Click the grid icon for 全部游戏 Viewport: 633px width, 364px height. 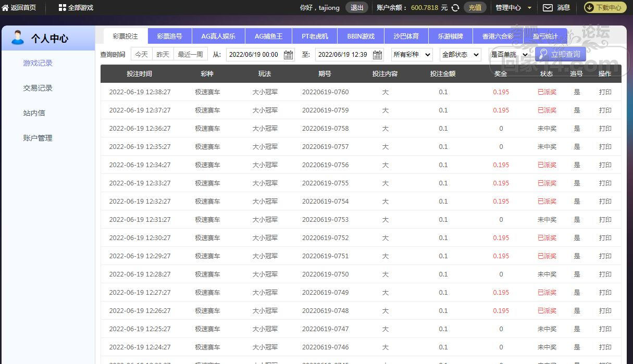[x=62, y=8]
